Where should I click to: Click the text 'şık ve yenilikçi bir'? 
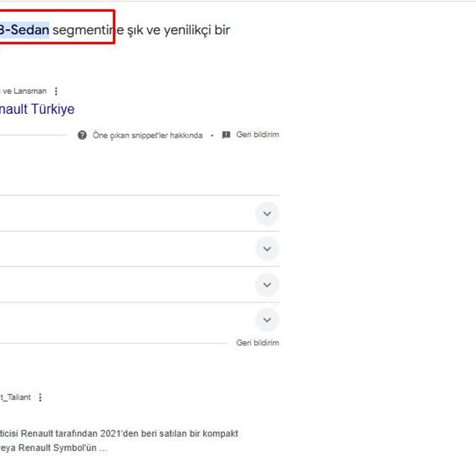[178, 30]
